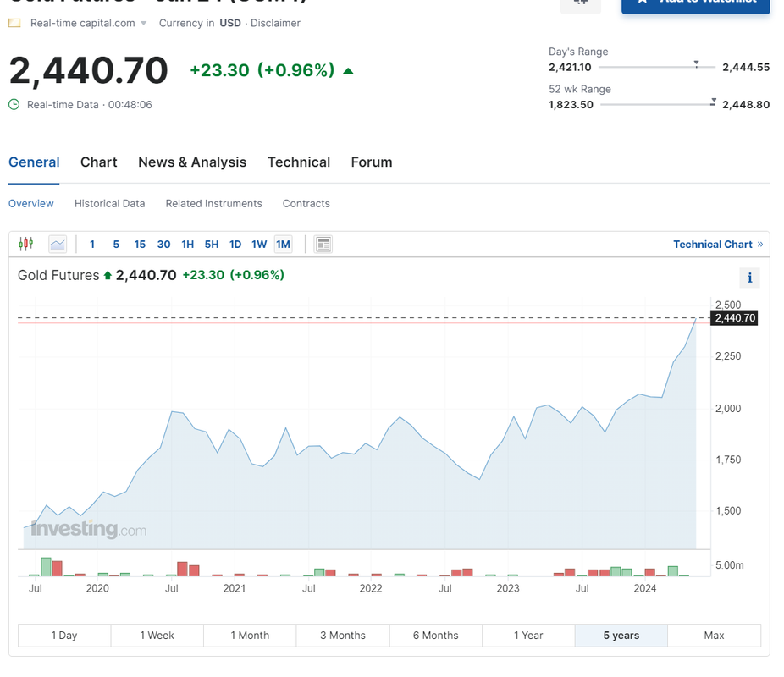Open the Chart tab
The width and height of the screenshot is (784, 677).
(98, 162)
